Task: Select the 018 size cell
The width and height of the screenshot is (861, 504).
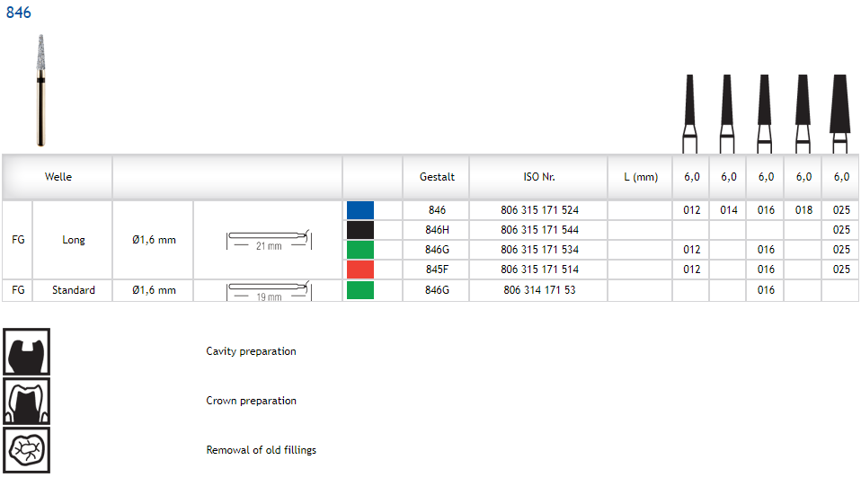Action: pyautogui.click(x=803, y=210)
